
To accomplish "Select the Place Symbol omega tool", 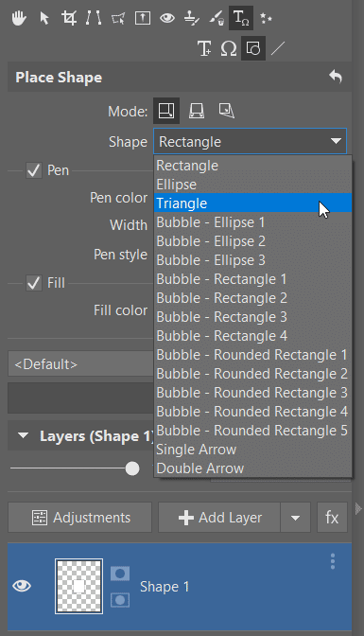I will (x=229, y=48).
